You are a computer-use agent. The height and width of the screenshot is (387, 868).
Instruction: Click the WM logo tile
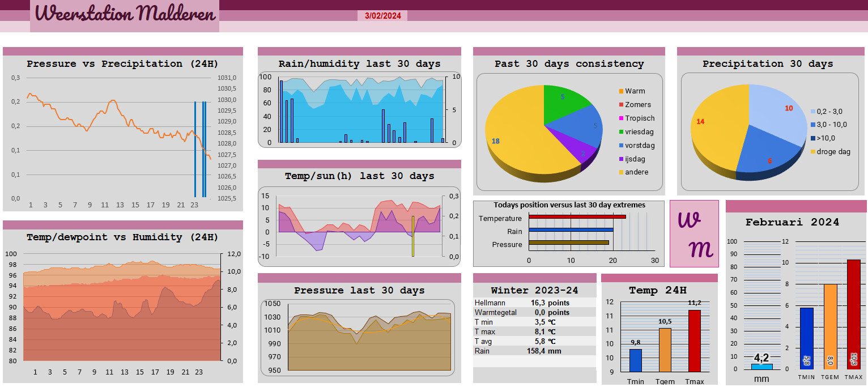[694, 233]
